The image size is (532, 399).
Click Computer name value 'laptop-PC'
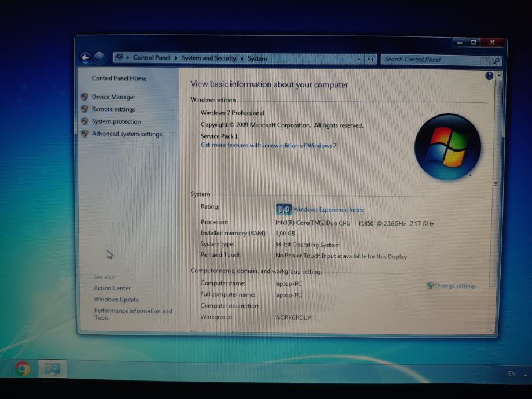(x=288, y=284)
